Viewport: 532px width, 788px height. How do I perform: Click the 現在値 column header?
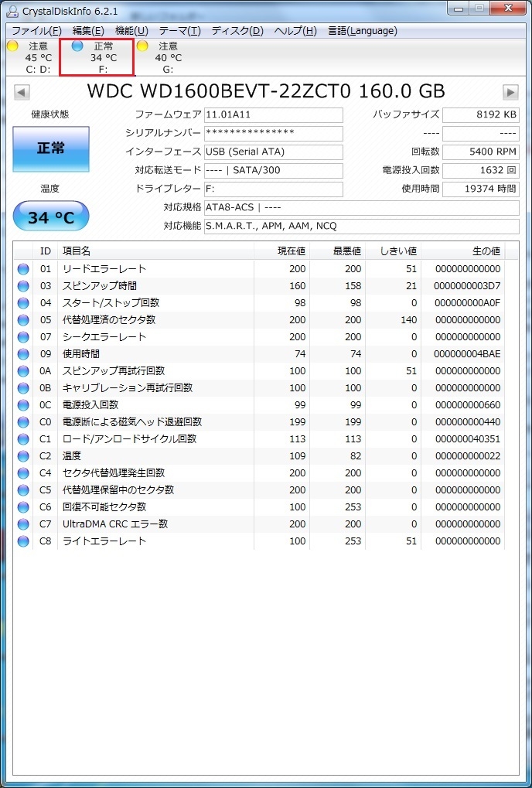pos(281,251)
